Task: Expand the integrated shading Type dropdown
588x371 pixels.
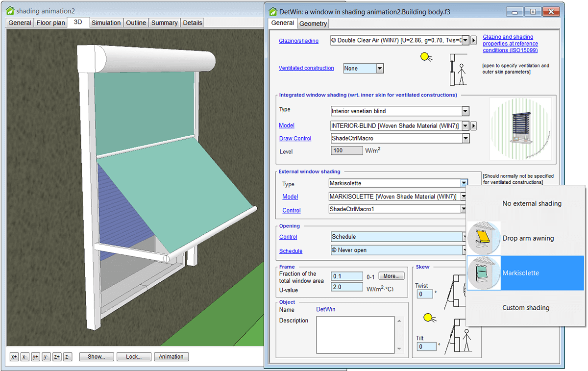Action: pyautogui.click(x=465, y=111)
